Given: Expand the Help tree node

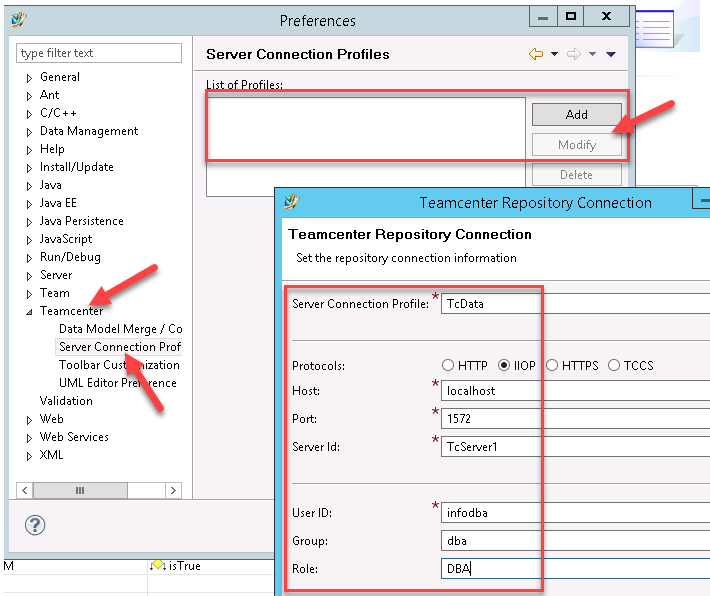Looking at the screenshot, I should (x=29, y=150).
